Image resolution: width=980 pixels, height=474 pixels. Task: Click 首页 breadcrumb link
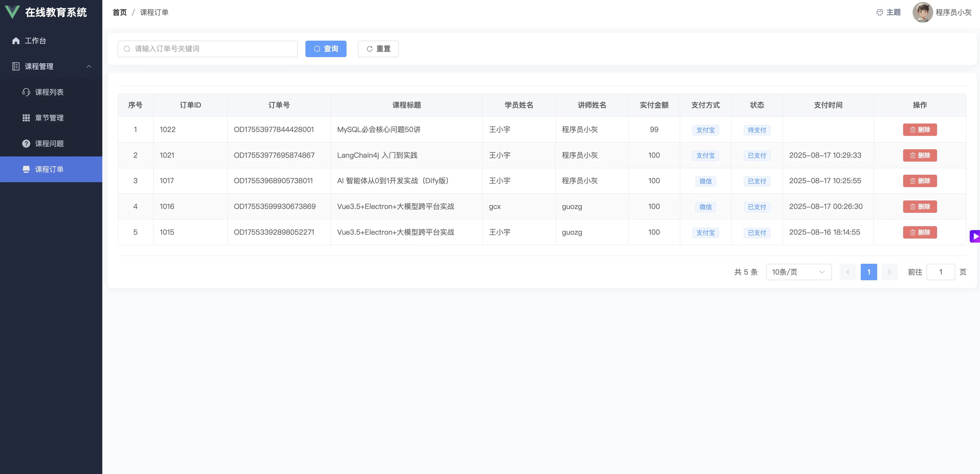click(120, 12)
